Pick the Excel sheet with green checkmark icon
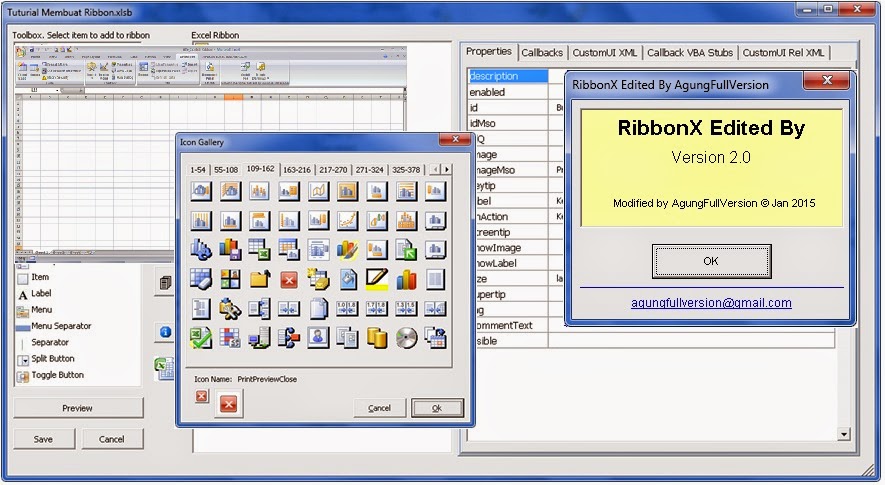The image size is (885, 485). pos(201,338)
